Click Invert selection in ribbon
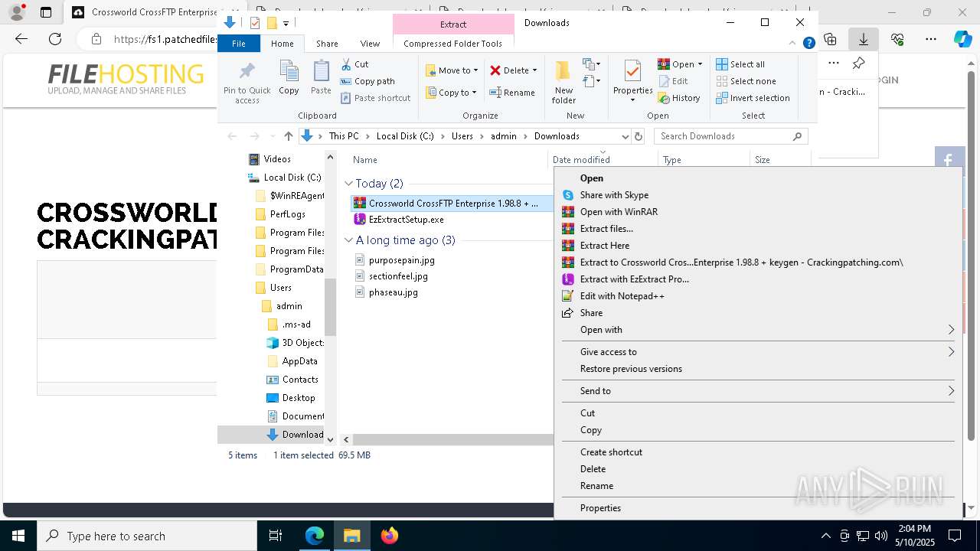 pos(753,98)
